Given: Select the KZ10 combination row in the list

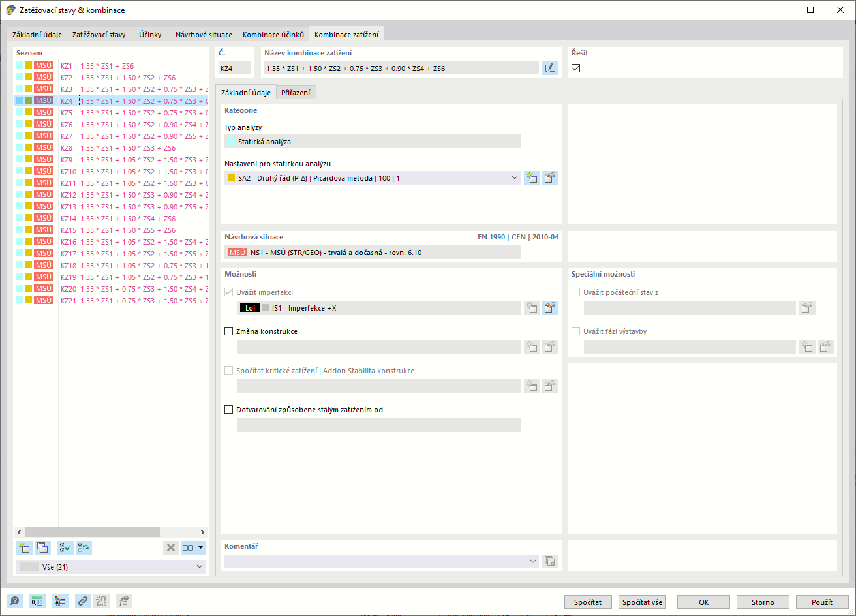Looking at the screenshot, I should pos(111,172).
